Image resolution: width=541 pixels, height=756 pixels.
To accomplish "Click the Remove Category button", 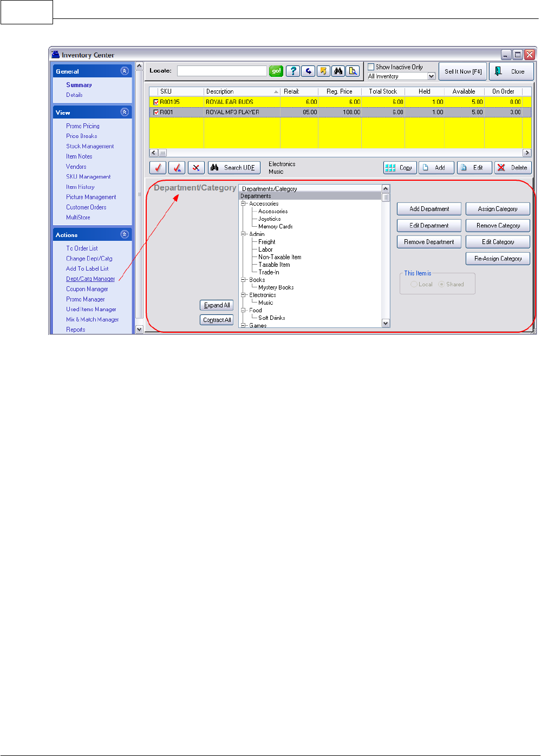I will tap(498, 226).
